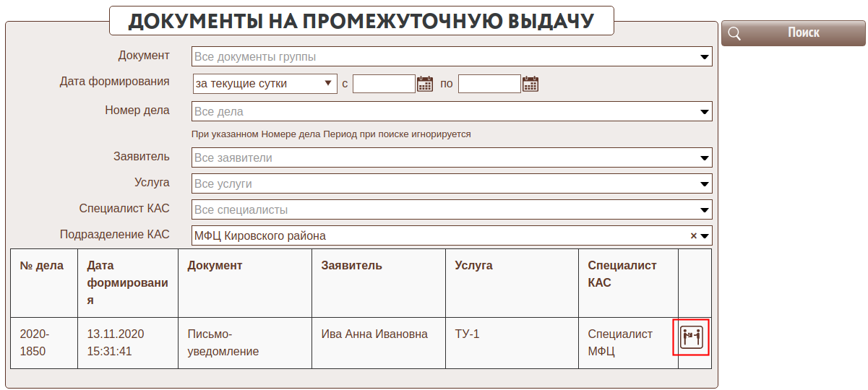868x390 pixels.
Task: Open the calendar picker for the end date
Action: click(x=531, y=84)
